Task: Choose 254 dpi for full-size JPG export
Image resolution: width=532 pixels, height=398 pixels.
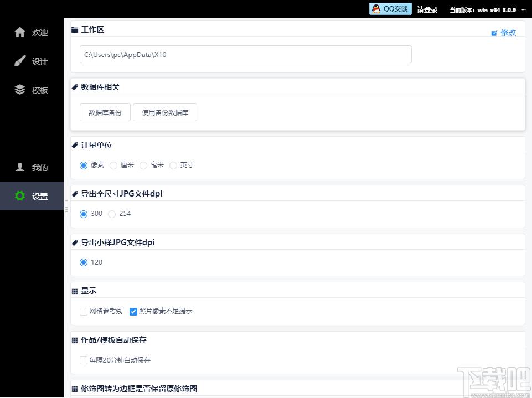Action: pos(112,214)
